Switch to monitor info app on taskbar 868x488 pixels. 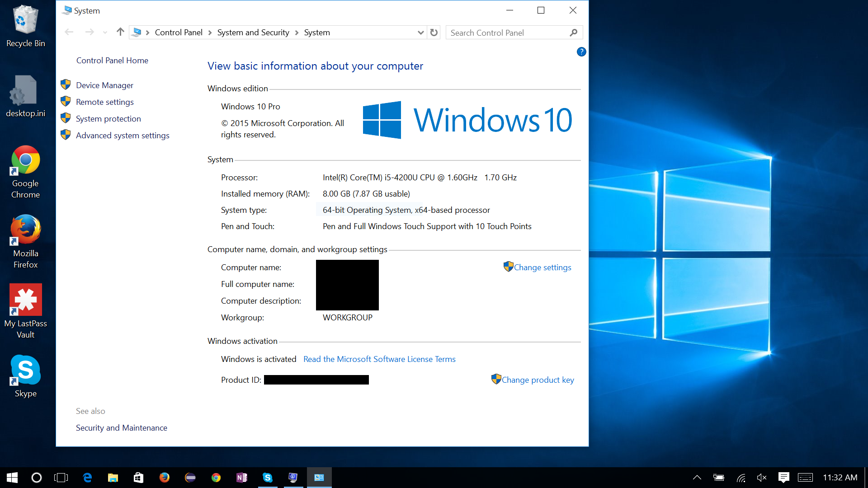click(293, 478)
